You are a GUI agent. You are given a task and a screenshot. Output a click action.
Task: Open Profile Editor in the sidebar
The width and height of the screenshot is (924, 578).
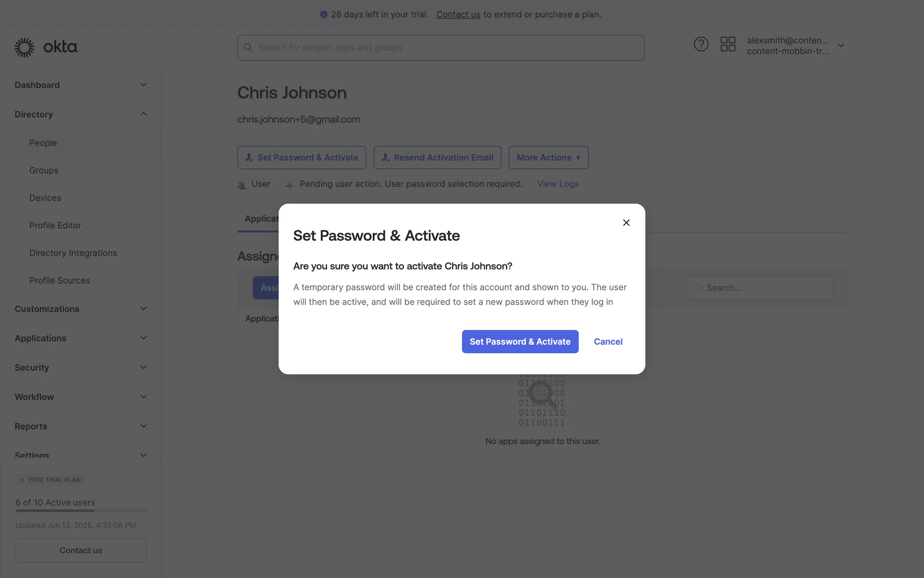(55, 225)
